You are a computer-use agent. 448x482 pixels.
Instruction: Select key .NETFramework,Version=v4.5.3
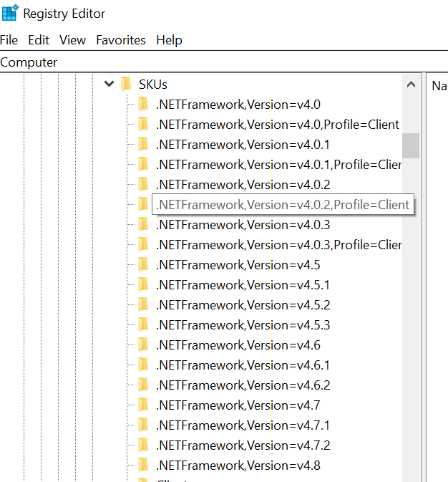point(243,326)
